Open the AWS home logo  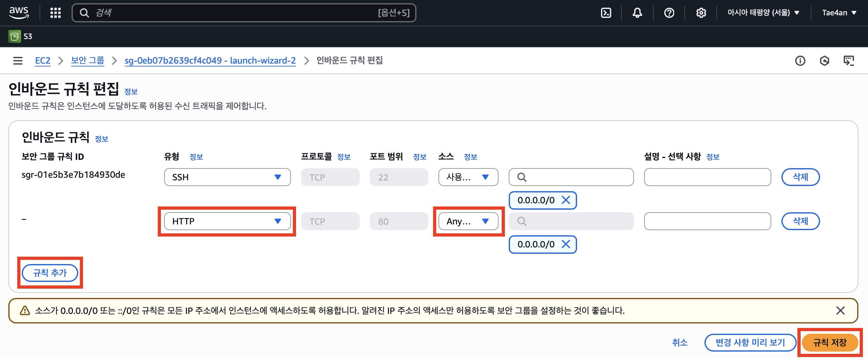(19, 12)
